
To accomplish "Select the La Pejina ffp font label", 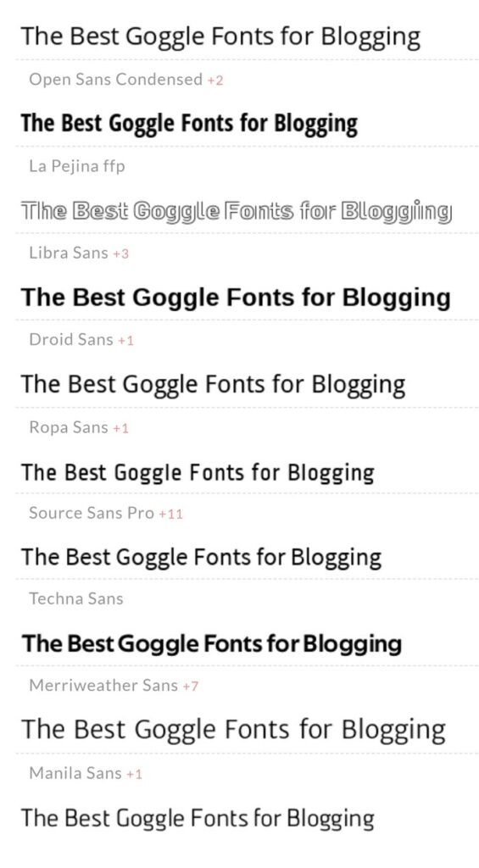I will pos(77,166).
